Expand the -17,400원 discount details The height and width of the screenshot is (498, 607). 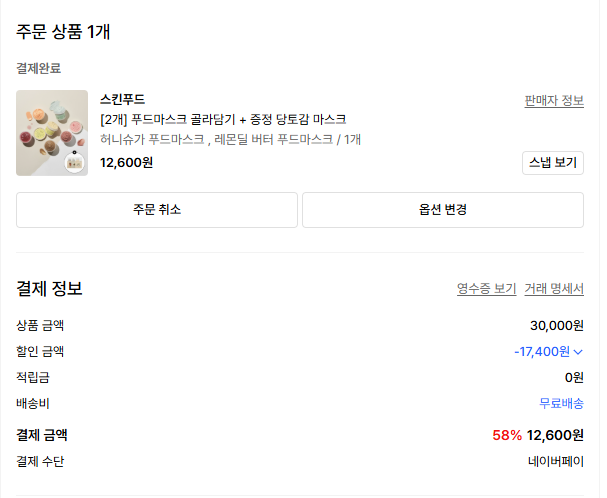point(541,352)
